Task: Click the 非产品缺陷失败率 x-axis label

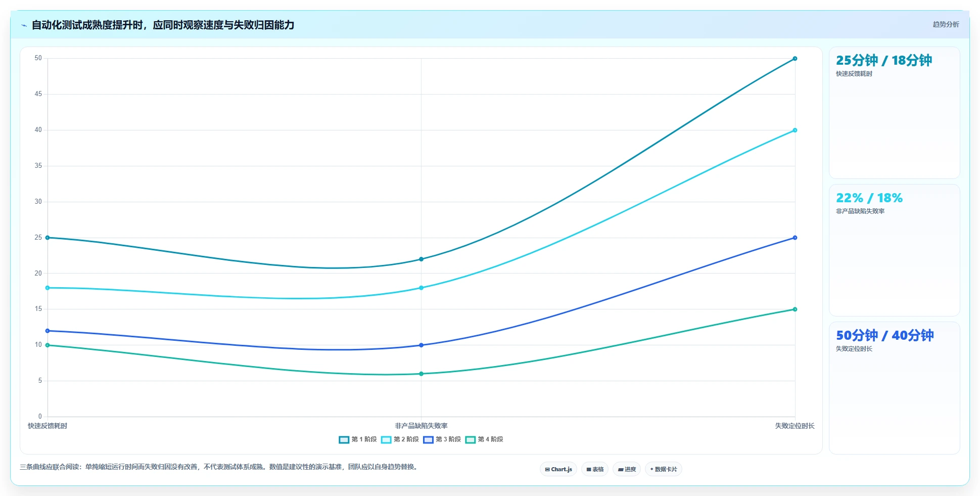Action: point(421,426)
